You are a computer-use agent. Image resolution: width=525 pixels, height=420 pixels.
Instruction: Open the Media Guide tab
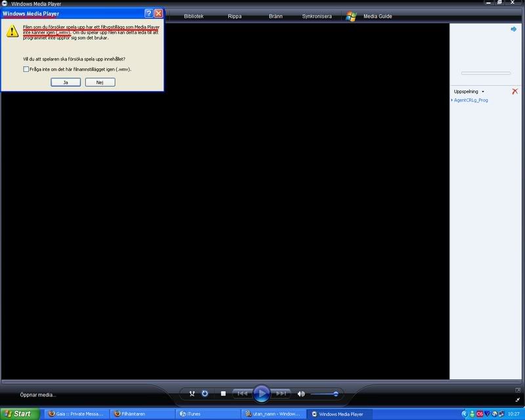[x=378, y=16]
